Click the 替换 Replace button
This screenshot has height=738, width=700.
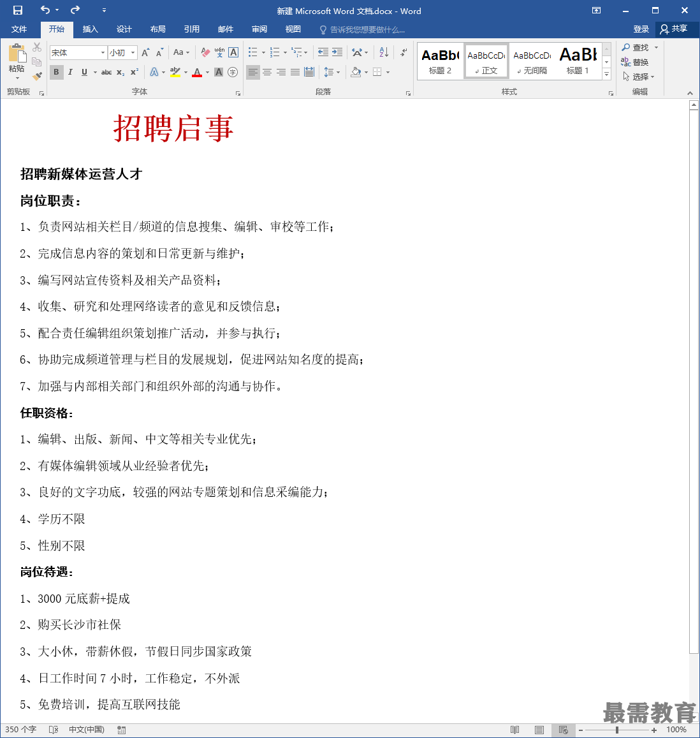pos(634,62)
